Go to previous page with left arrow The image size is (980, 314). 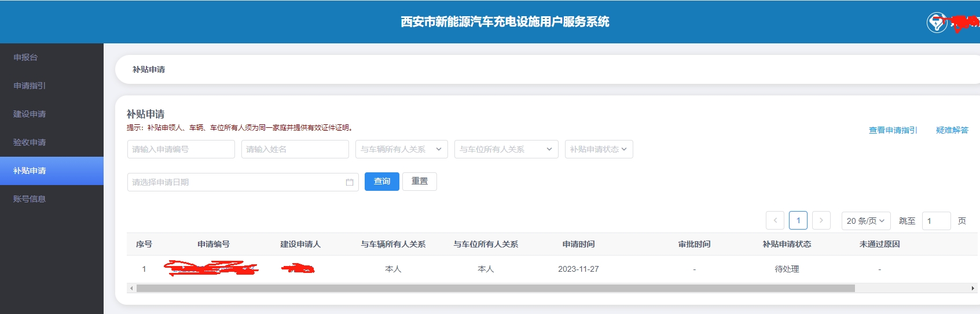pos(775,220)
